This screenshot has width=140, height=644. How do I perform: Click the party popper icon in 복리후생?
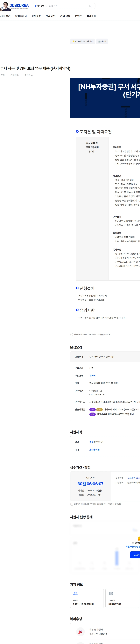[x=80, y=631]
